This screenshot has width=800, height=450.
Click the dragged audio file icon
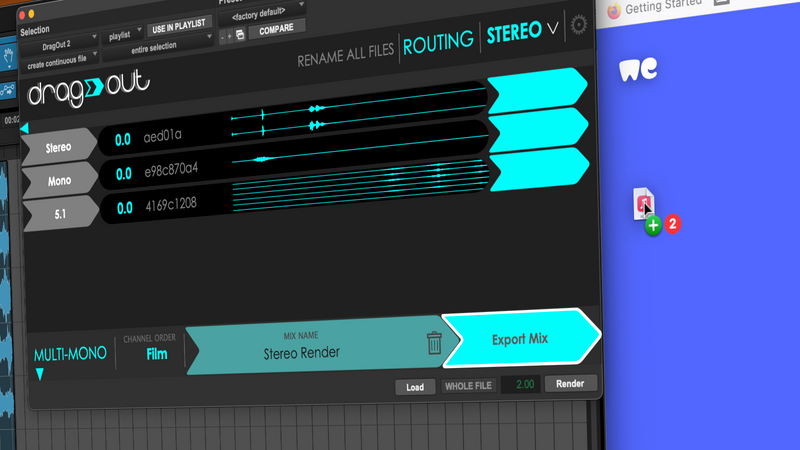coord(643,204)
